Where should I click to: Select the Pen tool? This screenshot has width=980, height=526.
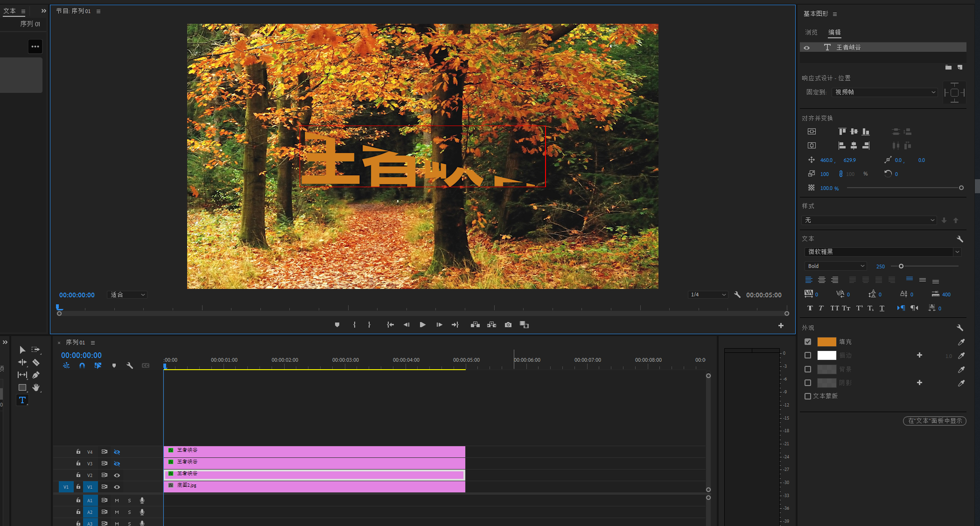click(x=36, y=375)
